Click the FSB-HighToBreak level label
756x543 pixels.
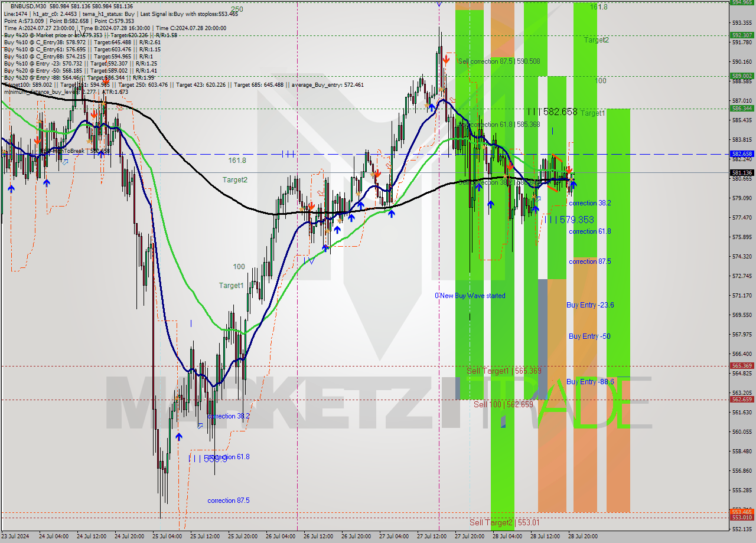coord(74,151)
